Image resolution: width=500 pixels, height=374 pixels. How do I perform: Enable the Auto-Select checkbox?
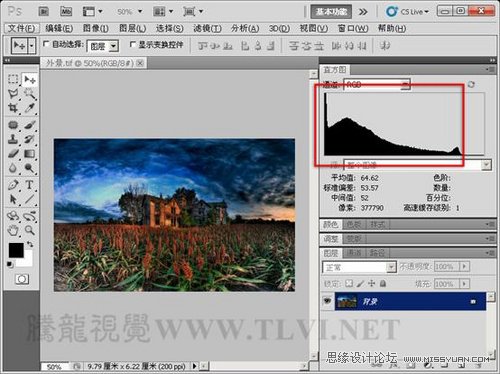coord(46,44)
